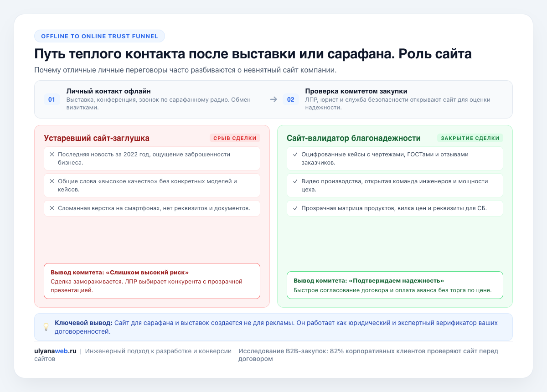547x392 pixels.
Task: Click the checkmark beside 'Видео производства'
Action: pos(295,181)
